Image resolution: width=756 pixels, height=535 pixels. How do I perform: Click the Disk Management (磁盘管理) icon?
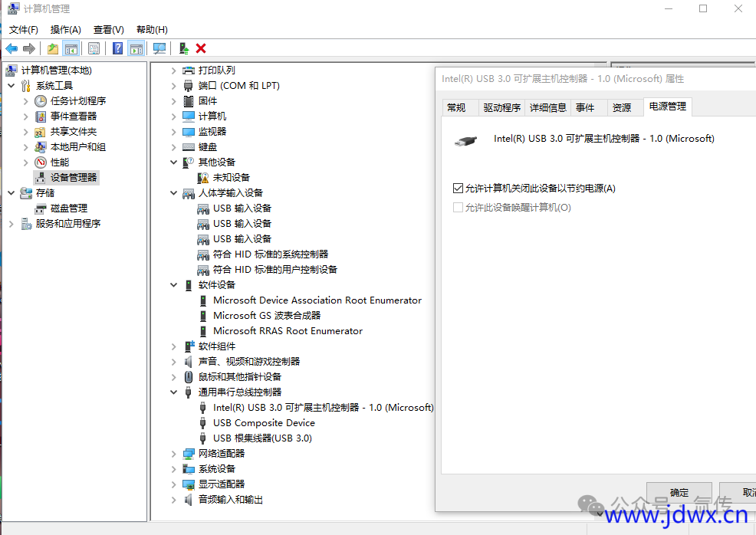[x=41, y=208]
